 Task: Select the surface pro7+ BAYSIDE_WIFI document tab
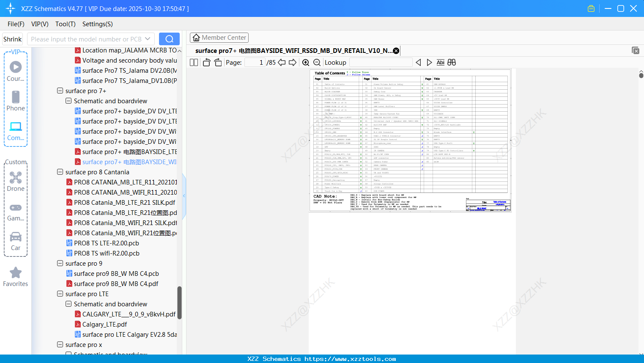pos(293,51)
